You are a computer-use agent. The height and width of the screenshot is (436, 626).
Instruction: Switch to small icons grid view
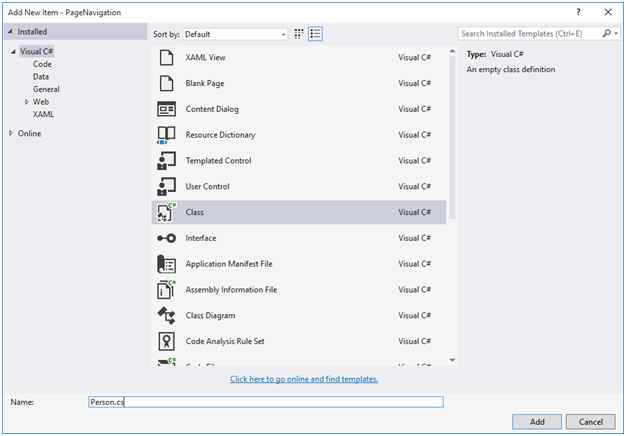tap(299, 34)
